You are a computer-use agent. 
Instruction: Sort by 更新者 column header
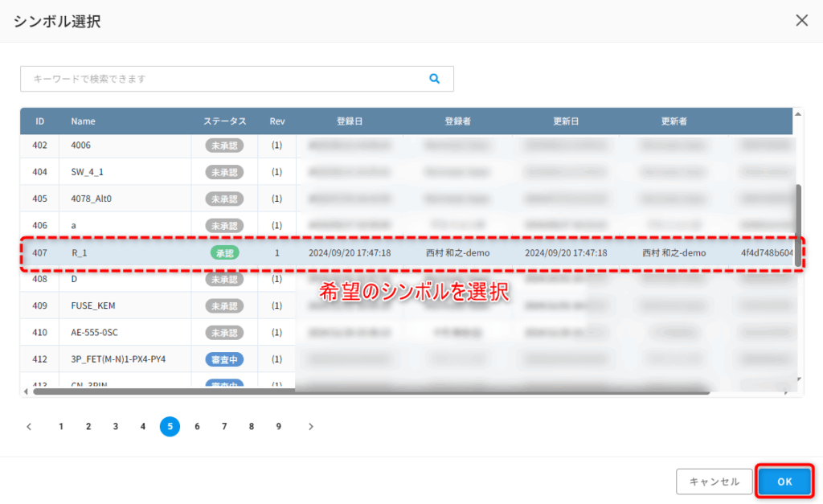674,121
